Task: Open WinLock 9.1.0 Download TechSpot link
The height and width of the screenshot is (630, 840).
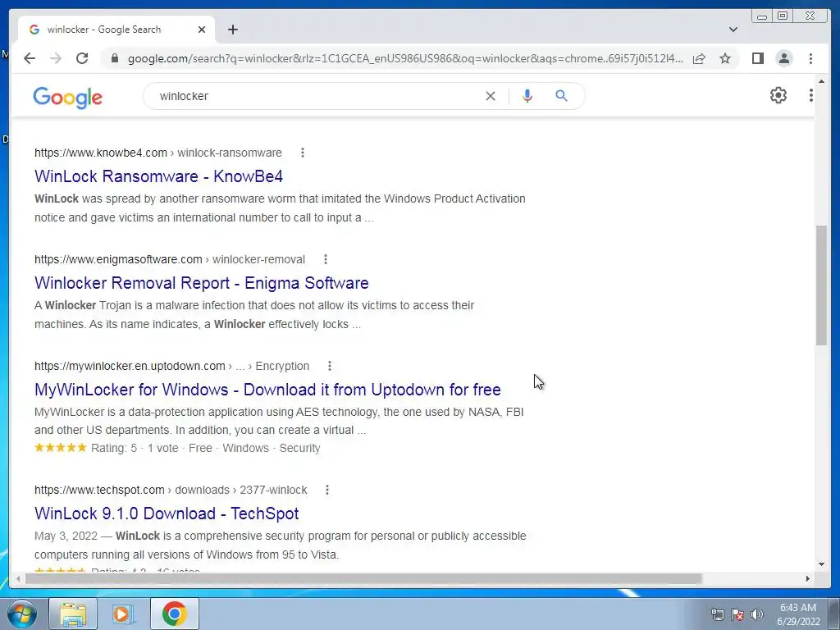Action: click(x=167, y=514)
